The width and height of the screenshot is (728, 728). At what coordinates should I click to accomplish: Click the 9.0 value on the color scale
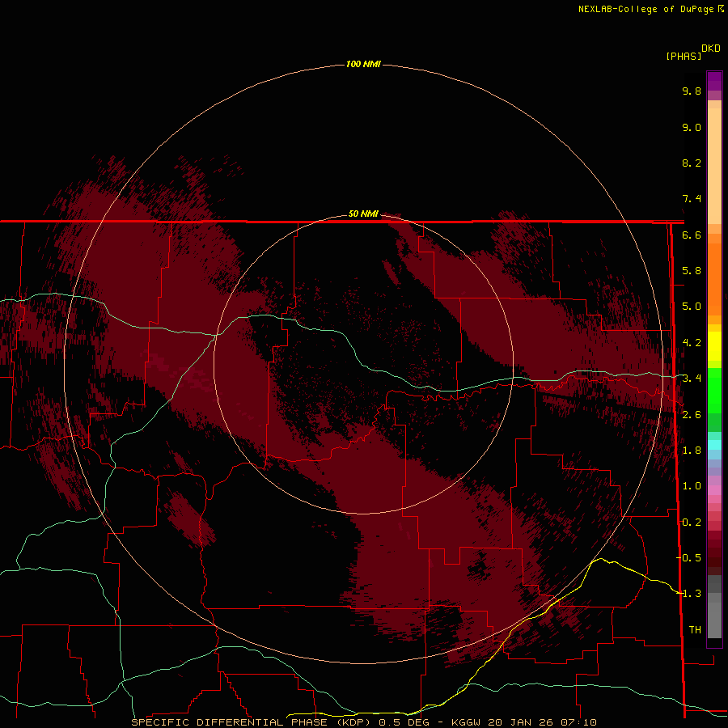tap(692, 127)
